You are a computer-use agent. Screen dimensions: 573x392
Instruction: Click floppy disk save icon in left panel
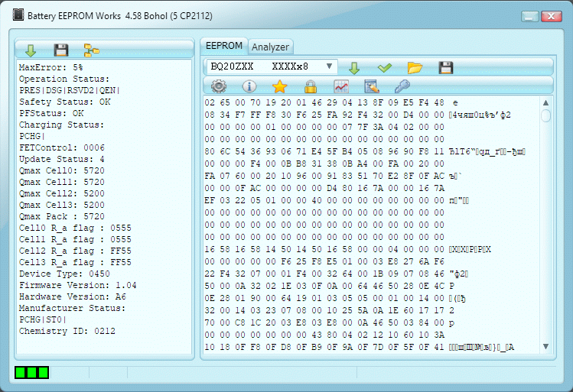pyautogui.click(x=61, y=50)
